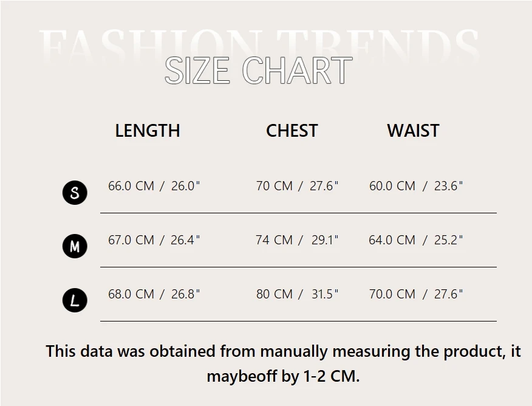
Task: Click the 70 CM / 27.6" chest value
Action: point(297,186)
